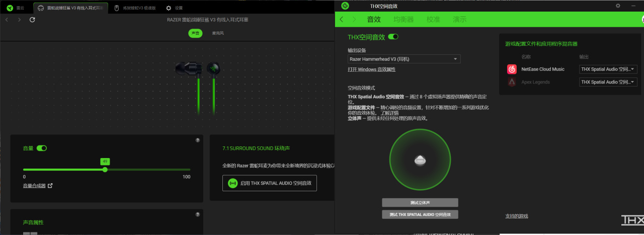Go back in the THX window
This screenshot has width=644, height=235.
(342, 19)
